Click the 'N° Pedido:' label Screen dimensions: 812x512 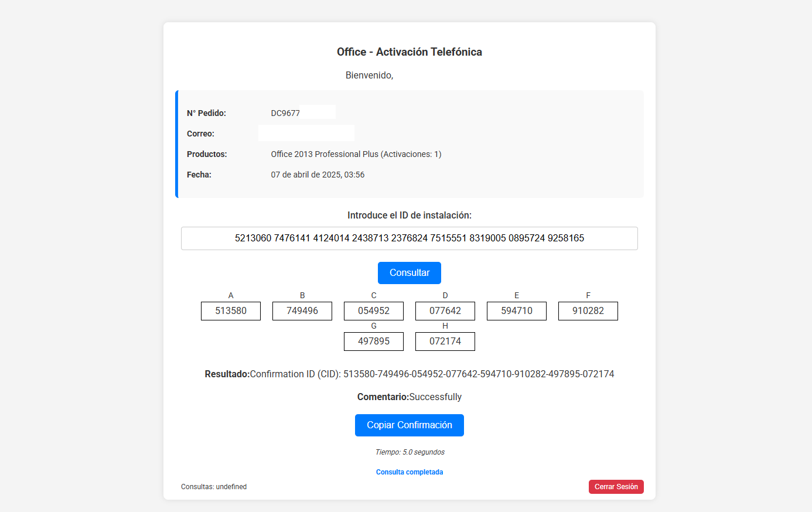[206, 113]
